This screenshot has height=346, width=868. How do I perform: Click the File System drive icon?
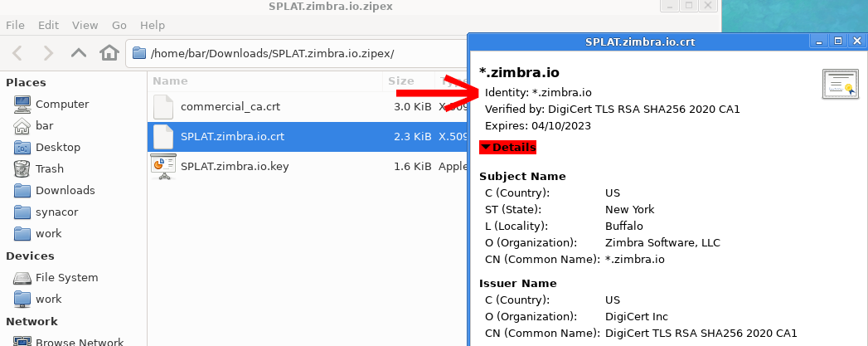point(22,277)
